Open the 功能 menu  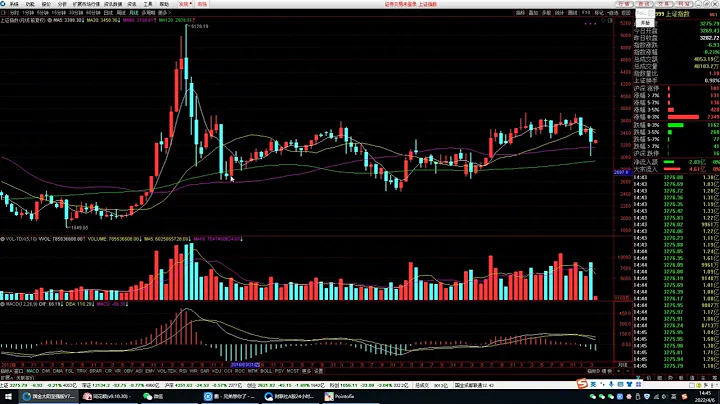(30, 4)
